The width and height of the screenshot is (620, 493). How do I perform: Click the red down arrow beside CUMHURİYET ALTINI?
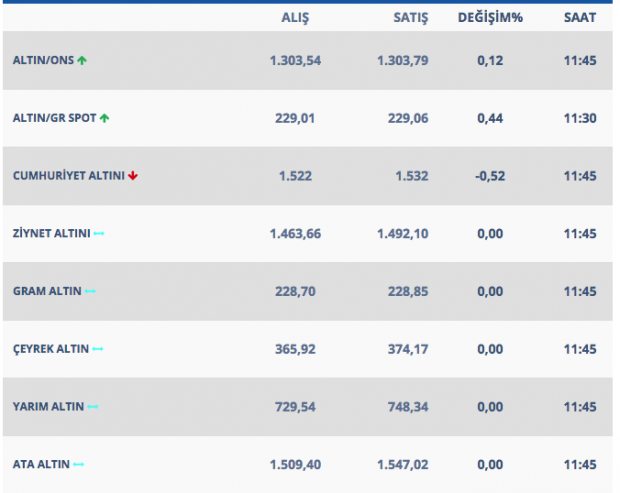[x=133, y=176]
